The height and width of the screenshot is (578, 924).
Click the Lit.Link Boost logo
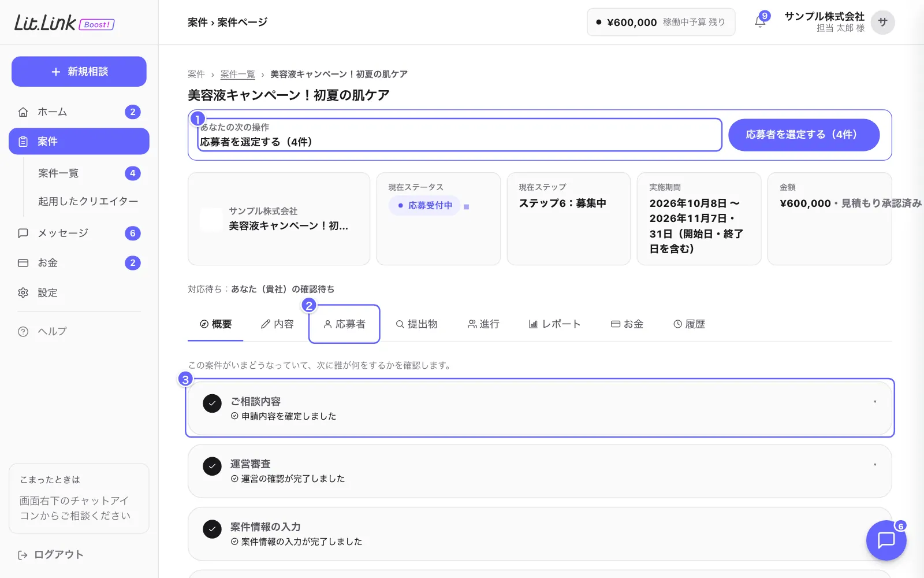[64, 23]
